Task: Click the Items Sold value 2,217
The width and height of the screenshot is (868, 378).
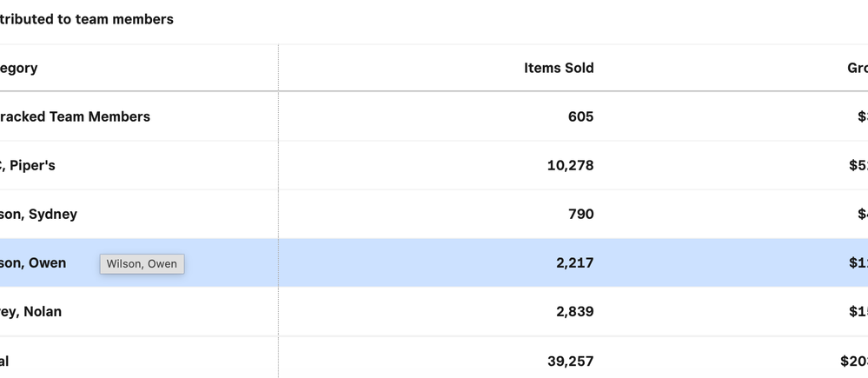Action: (574, 262)
